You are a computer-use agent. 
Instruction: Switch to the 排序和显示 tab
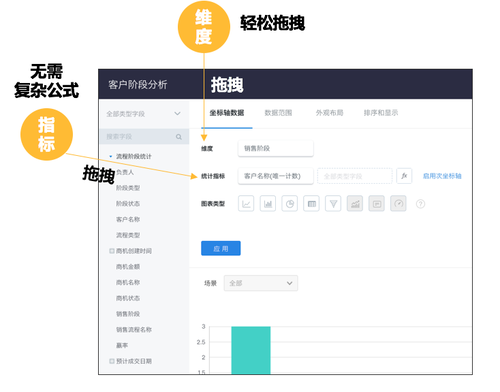(x=381, y=113)
